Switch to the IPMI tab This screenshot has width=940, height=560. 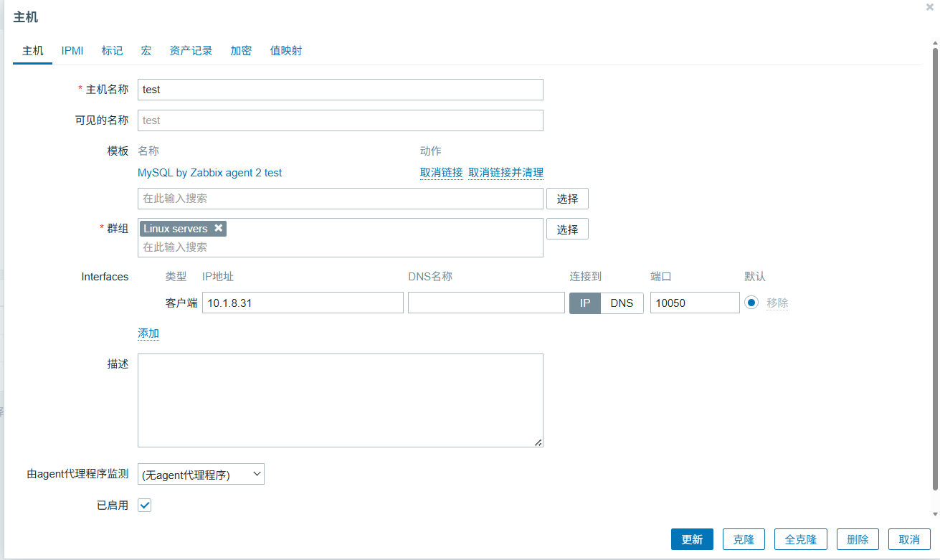coord(72,51)
